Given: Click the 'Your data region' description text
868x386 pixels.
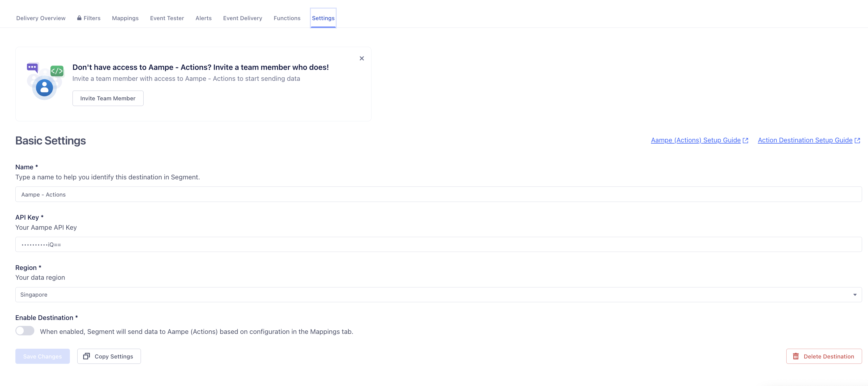Looking at the screenshot, I should [x=40, y=278].
